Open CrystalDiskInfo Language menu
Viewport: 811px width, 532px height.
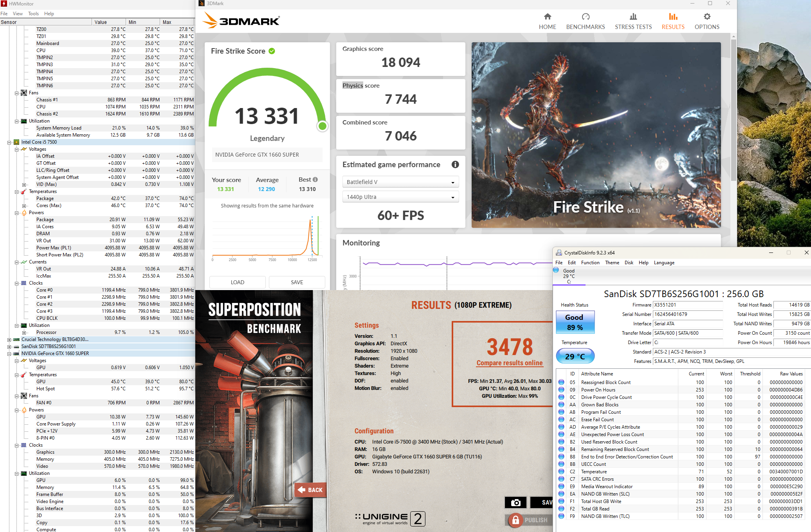pyautogui.click(x=664, y=263)
